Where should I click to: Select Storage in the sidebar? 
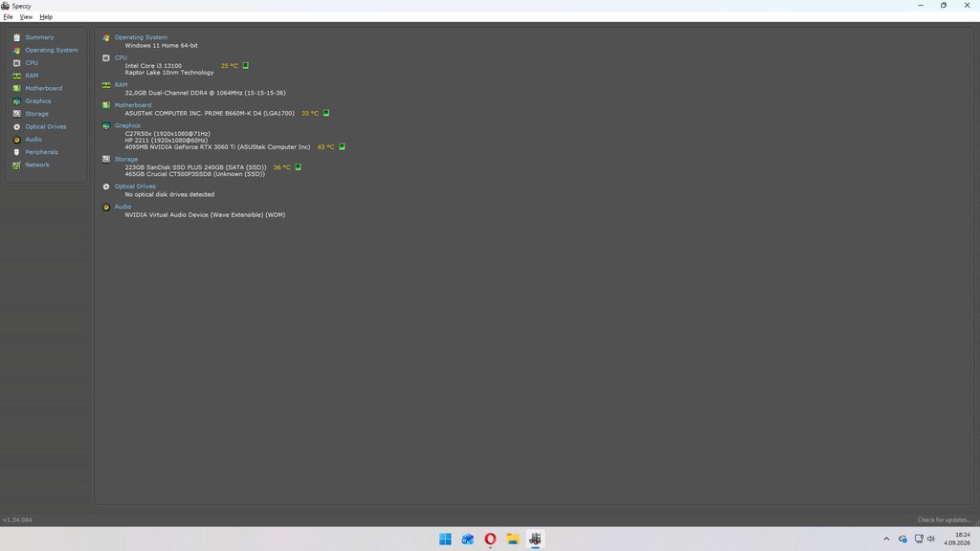[x=37, y=114]
